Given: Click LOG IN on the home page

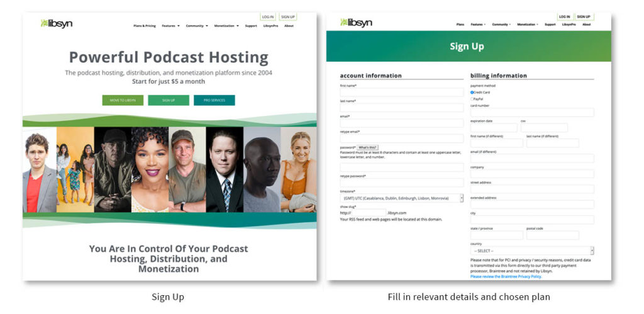Looking at the screenshot, I should click(x=268, y=17).
